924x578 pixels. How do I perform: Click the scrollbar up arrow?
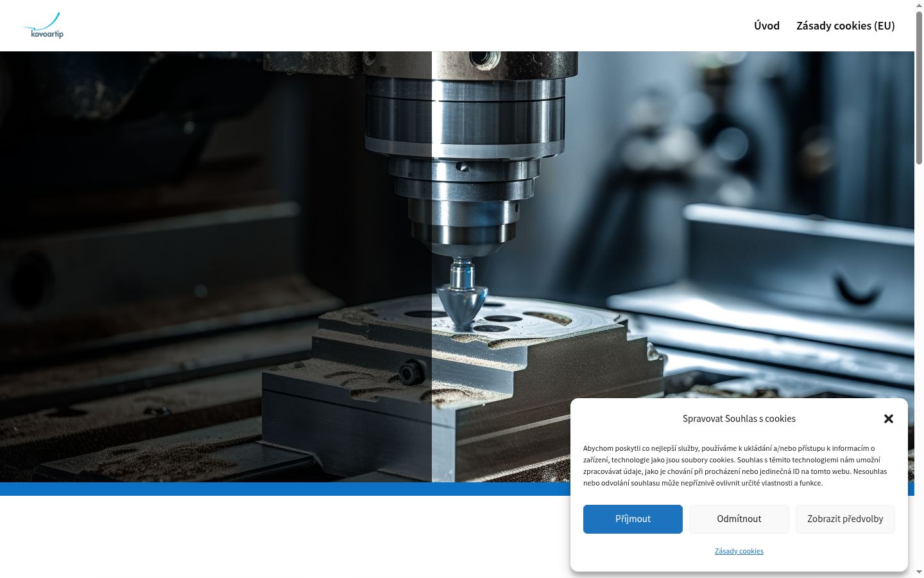click(x=919, y=5)
